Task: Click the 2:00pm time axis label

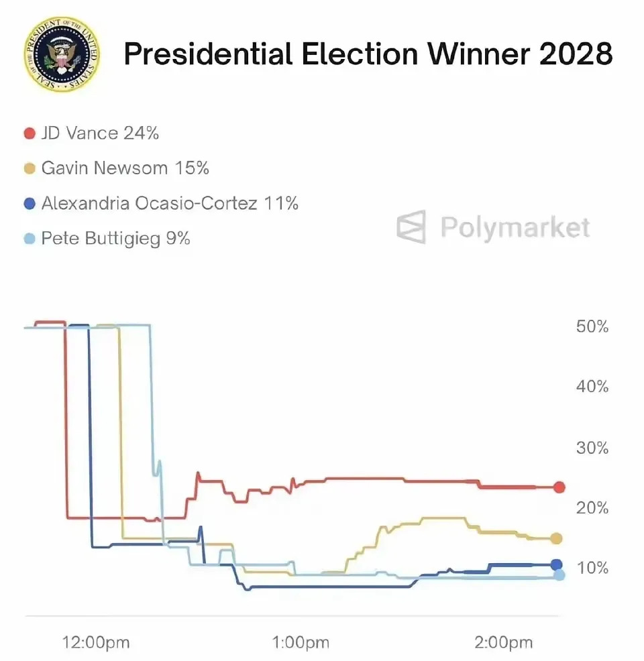Action: click(504, 643)
